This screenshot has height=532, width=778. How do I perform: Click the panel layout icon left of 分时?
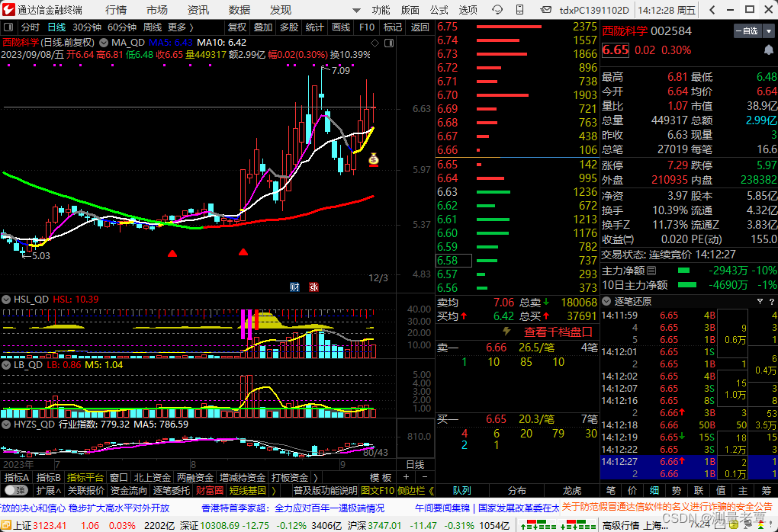coord(9,27)
